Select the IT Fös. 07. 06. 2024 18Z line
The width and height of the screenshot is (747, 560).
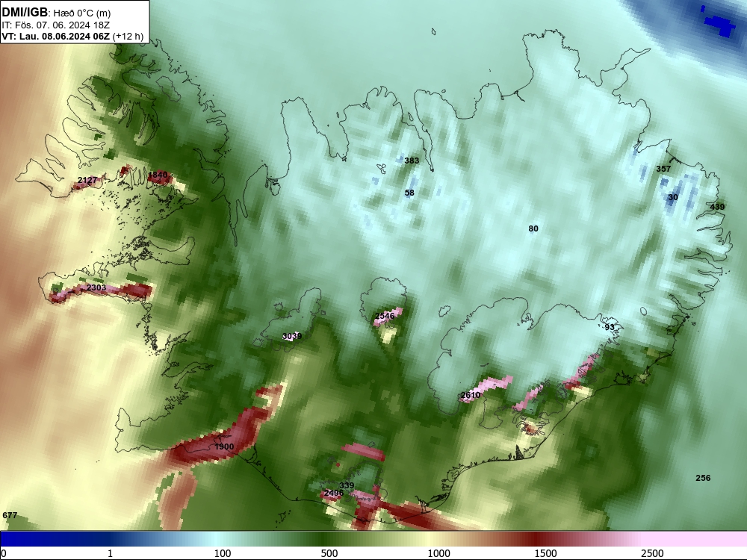[x=55, y=25]
